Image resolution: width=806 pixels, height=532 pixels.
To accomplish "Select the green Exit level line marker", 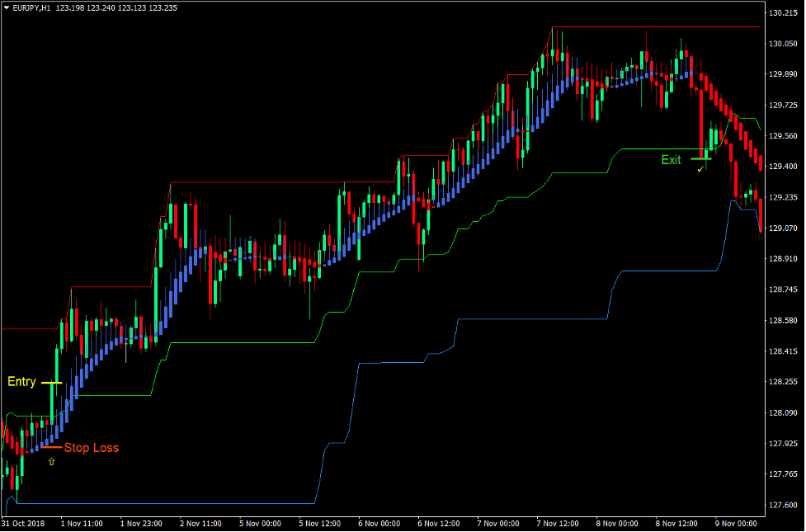I will 700,158.
